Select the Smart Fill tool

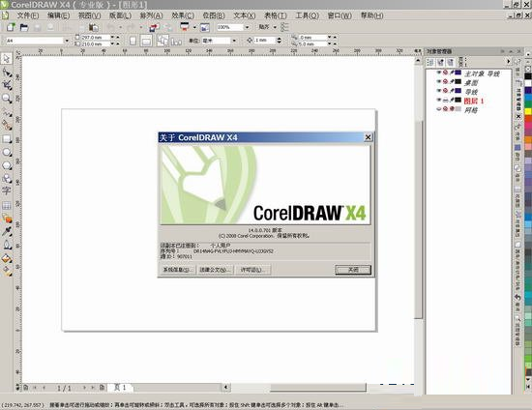tap(7, 126)
